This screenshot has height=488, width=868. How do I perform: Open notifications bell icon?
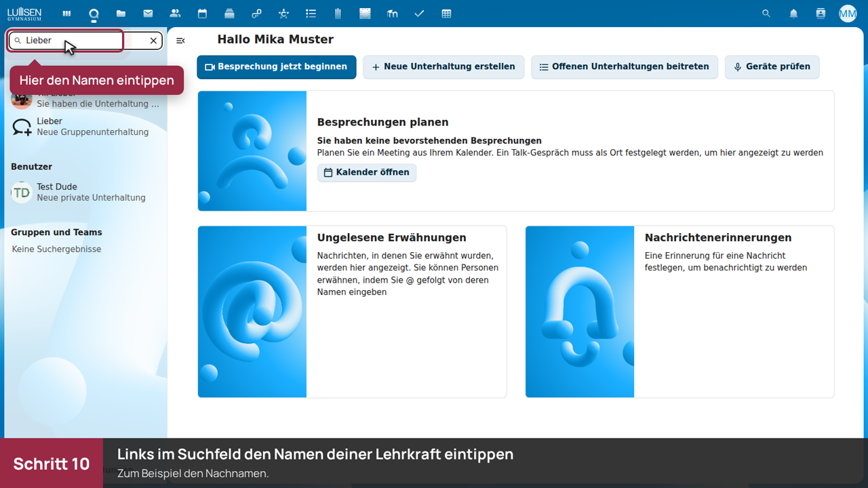click(x=793, y=14)
